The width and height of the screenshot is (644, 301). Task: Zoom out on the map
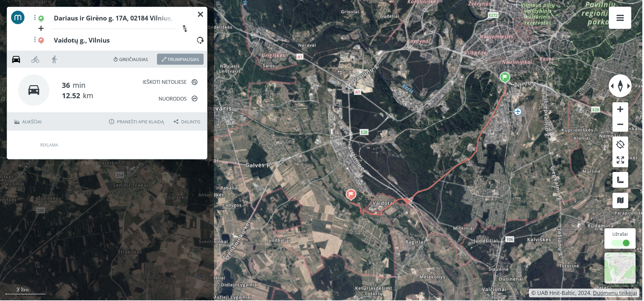click(x=620, y=124)
